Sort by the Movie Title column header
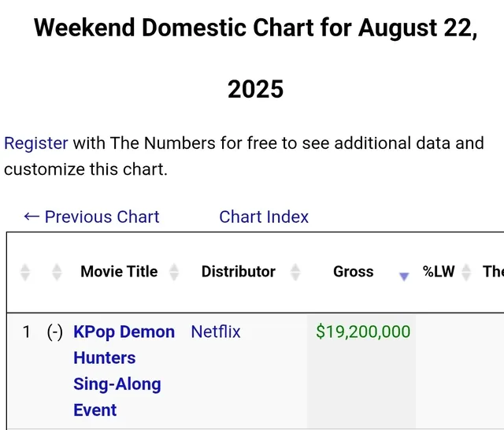This screenshot has width=504, height=430. click(x=119, y=272)
